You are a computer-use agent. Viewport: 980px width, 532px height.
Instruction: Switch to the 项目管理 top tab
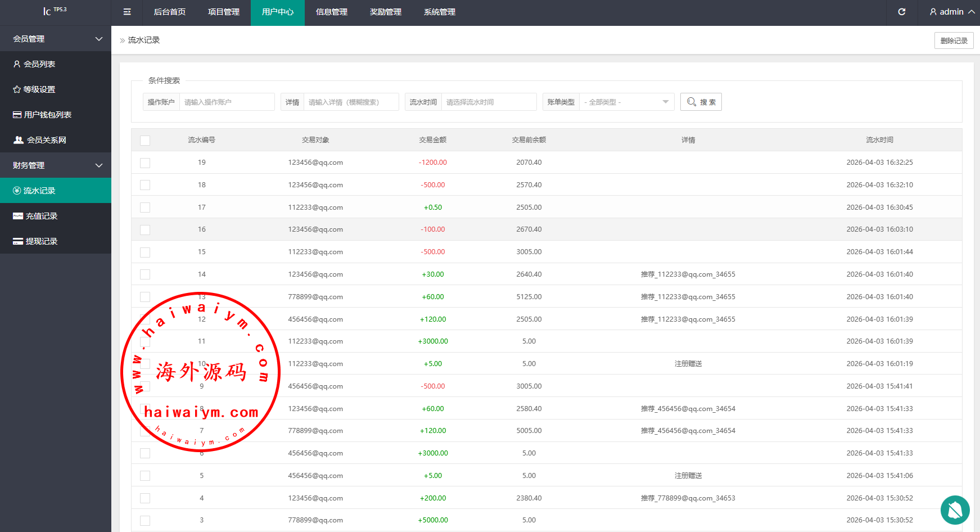click(x=224, y=12)
